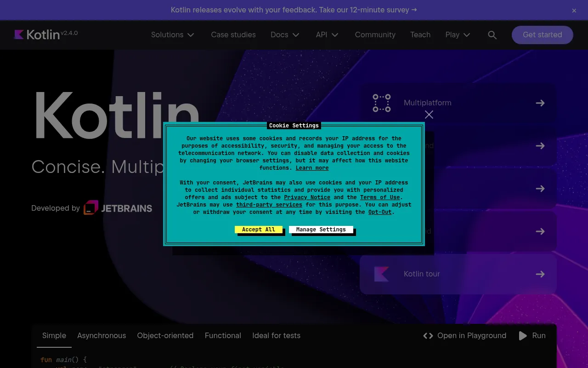Select the Simple code tab
The width and height of the screenshot is (588, 368).
pos(54,336)
